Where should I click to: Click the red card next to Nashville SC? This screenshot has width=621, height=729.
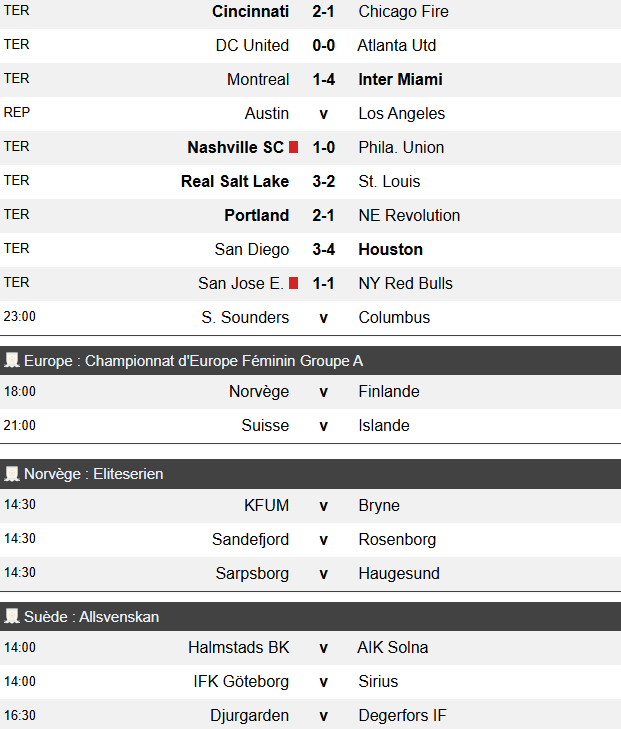(x=294, y=147)
